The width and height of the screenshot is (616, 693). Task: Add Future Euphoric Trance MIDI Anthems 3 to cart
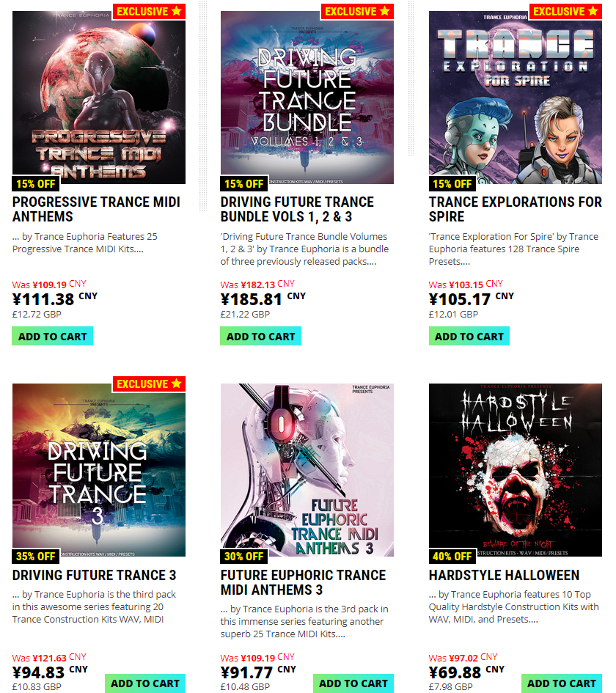coord(353,683)
